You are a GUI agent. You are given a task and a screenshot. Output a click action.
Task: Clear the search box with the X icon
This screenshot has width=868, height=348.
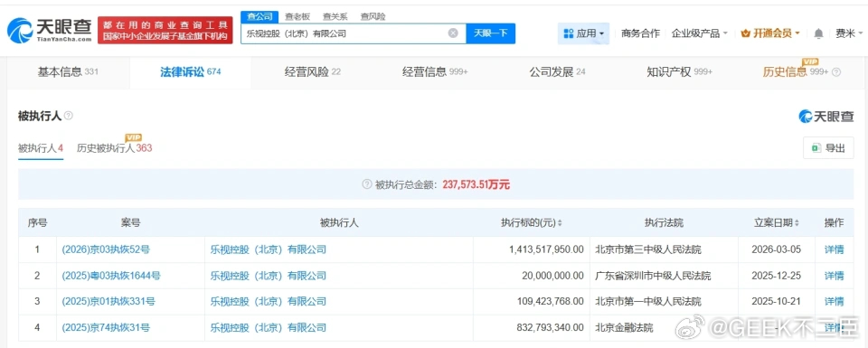453,33
